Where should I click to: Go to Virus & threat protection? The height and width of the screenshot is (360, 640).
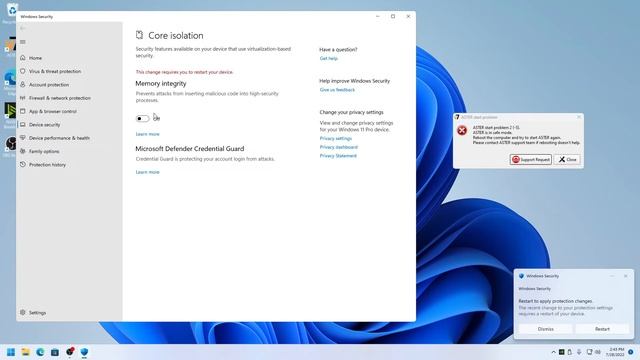pos(55,71)
